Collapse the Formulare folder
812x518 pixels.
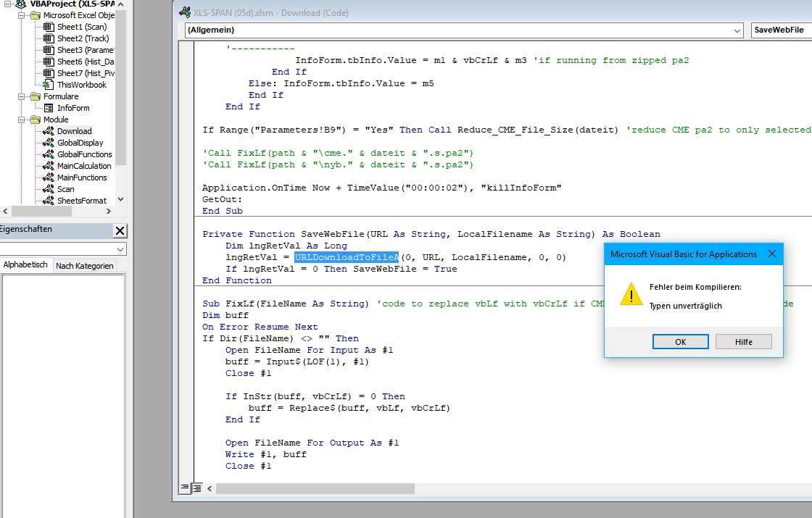21,97
